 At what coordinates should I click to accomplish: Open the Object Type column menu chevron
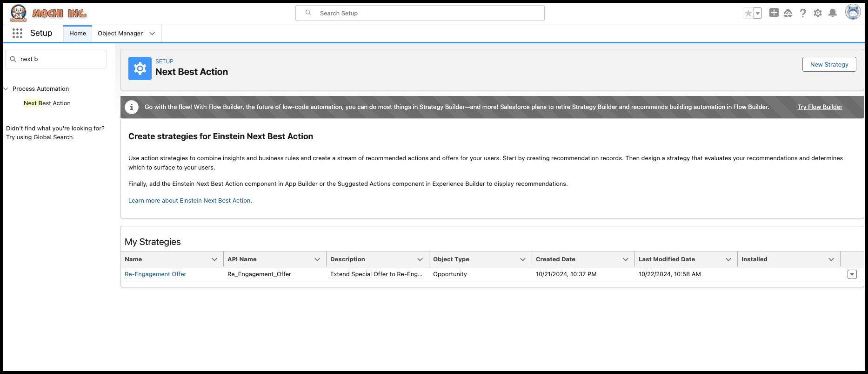523,259
